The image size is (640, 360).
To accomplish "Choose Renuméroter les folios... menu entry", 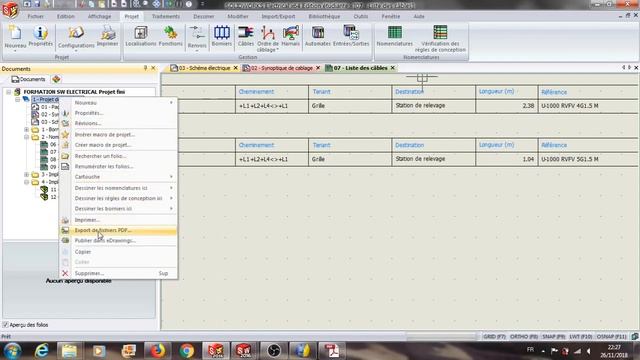I will click(118, 167).
